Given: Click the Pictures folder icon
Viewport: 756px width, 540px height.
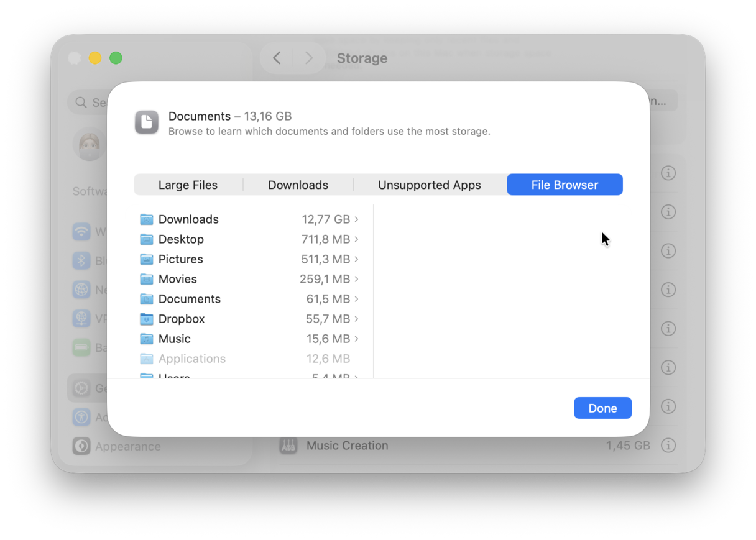Looking at the screenshot, I should point(147,259).
